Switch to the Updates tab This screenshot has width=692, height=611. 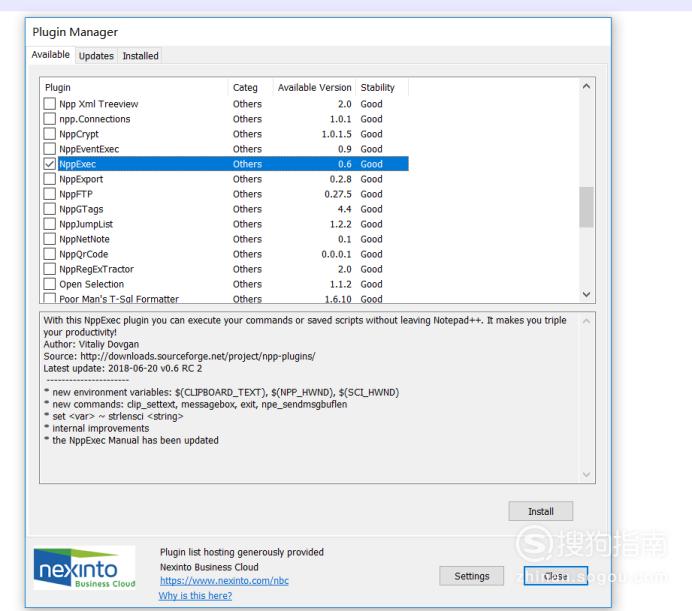[96, 56]
